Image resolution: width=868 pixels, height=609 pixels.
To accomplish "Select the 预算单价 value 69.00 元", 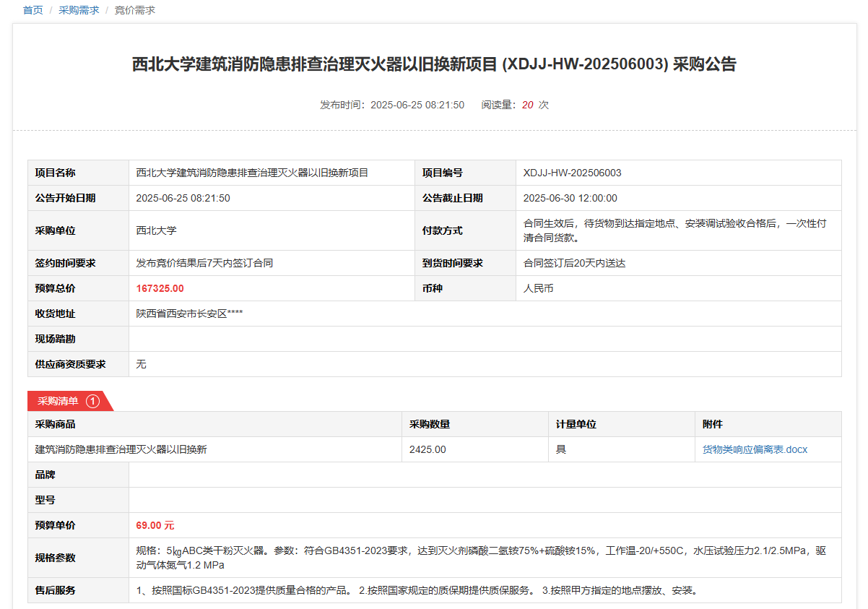I will point(155,525).
